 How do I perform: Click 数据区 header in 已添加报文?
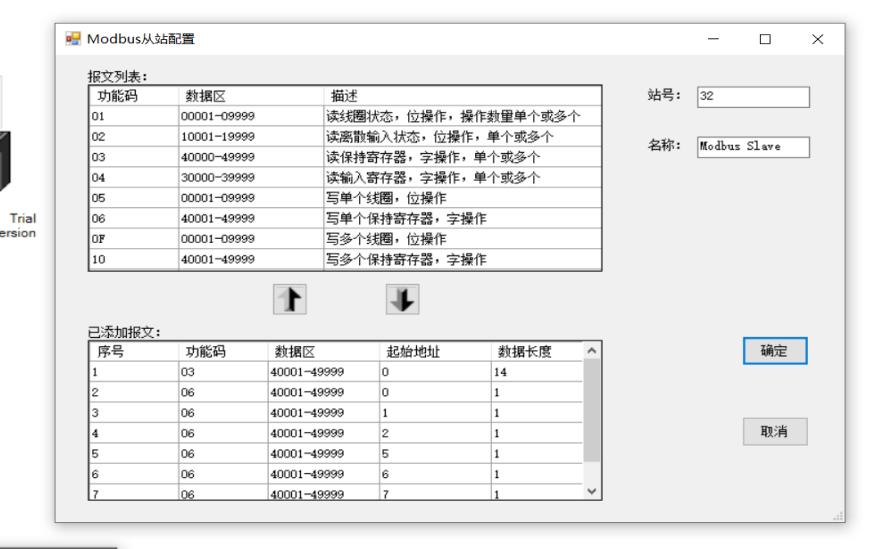pos(323,352)
